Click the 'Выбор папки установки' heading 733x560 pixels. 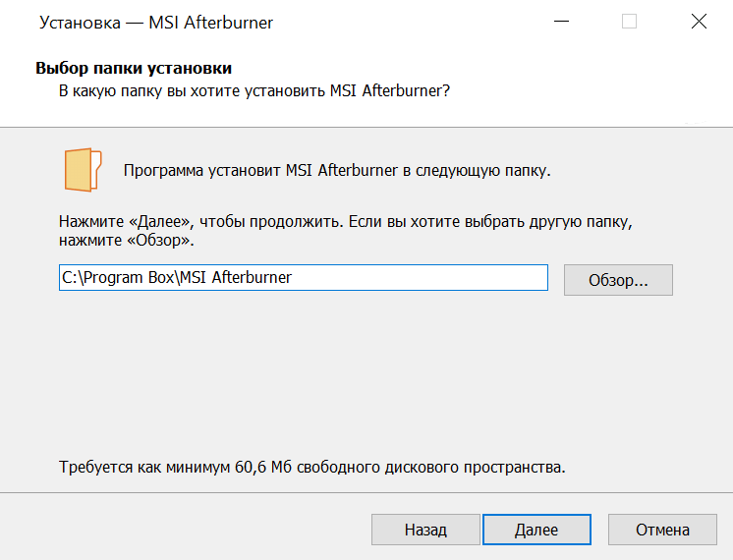point(134,68)
